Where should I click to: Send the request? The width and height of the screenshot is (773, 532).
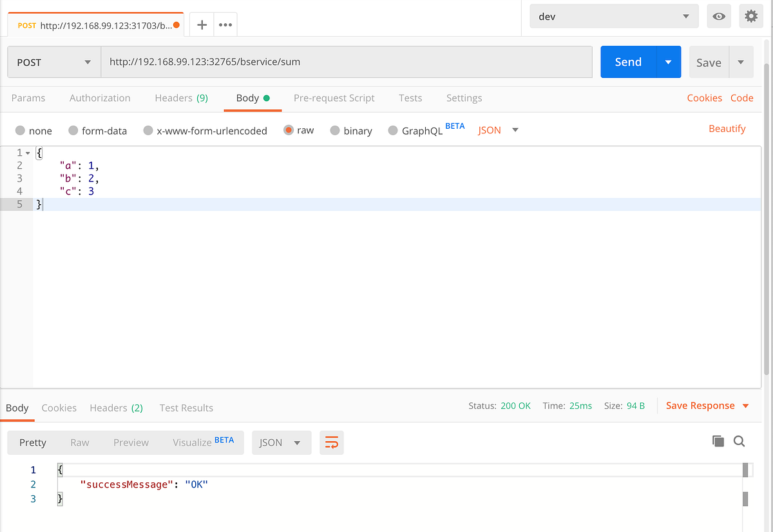click(x=627, y=62)
